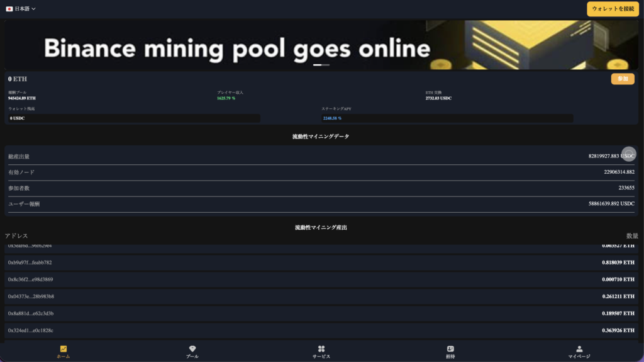Click the floating round support icon
644x362 pixels.
tap(628, 154)
